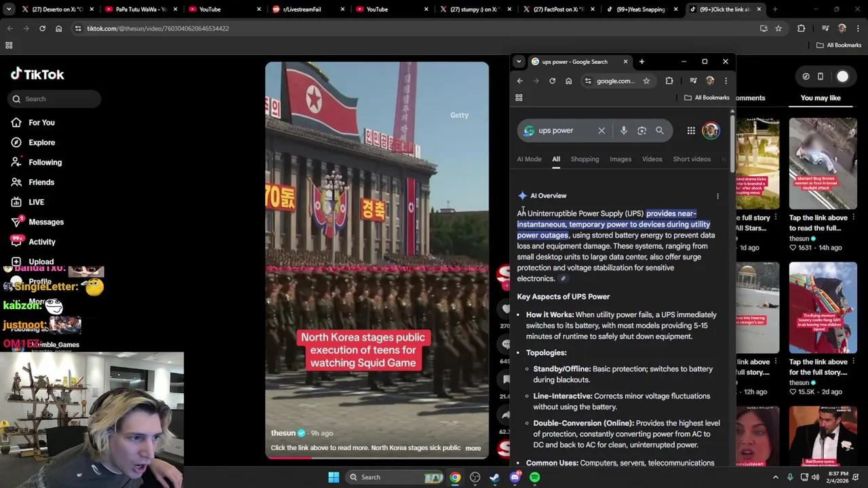Screen dimensions: 868x488
Task: Open the TikTok profile avatar
Action: point(842,77)
